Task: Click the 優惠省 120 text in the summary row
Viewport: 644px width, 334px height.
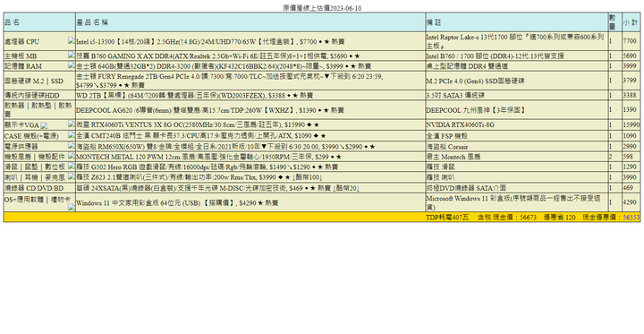Action: click(559, 218)
